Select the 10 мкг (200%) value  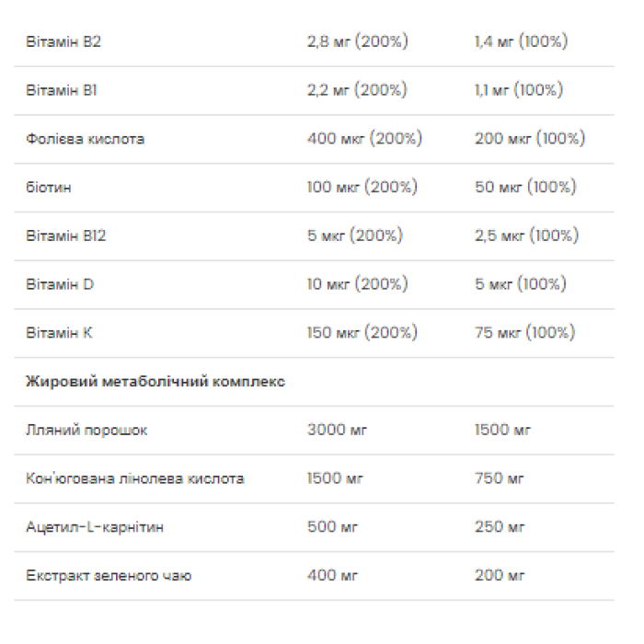[x=357, y=285]
